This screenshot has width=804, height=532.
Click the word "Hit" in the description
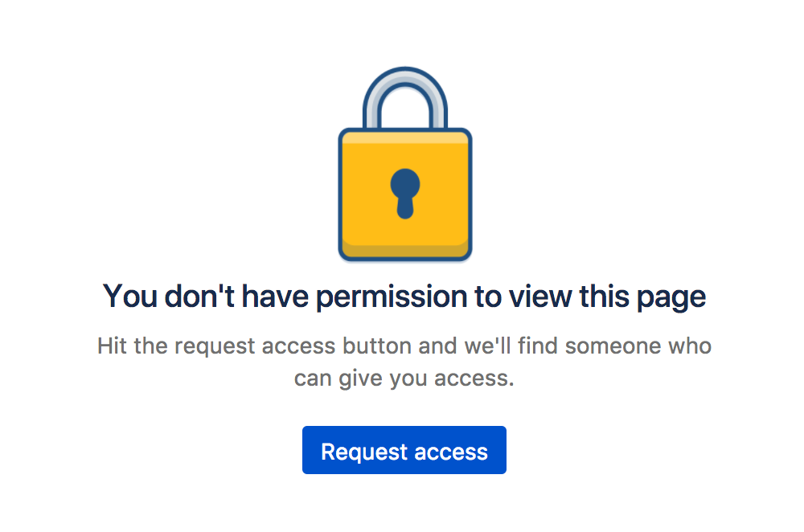pyautogui.click(x=111, y=347)
